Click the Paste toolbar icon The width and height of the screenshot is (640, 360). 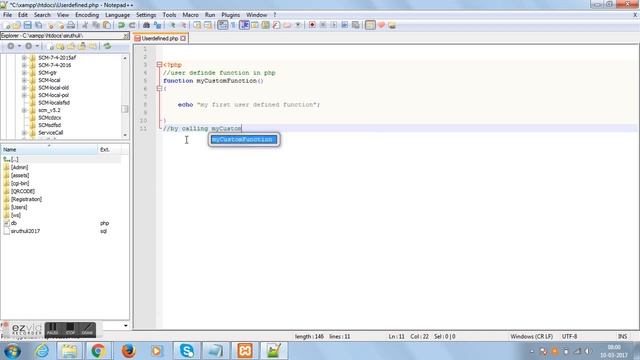point(107,25)
